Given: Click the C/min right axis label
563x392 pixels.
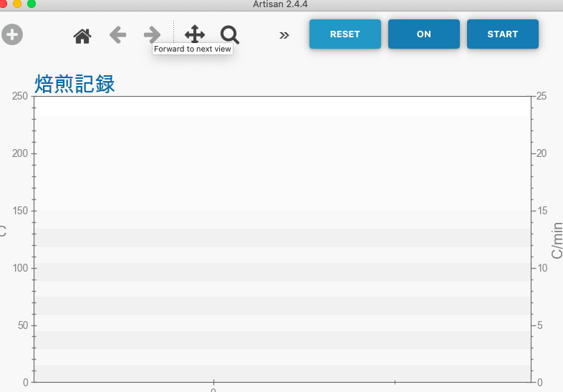Looking at the screenshot, I should coord(557,240).
